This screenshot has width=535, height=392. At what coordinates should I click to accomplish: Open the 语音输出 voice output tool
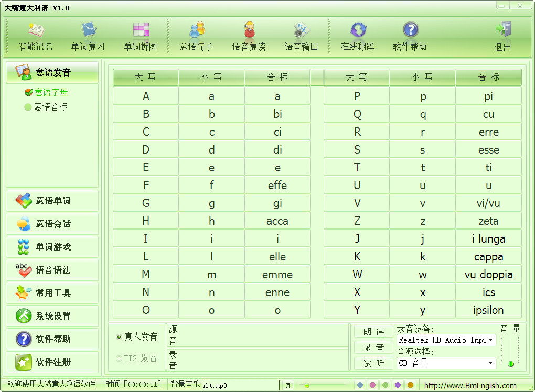(301, 36)
